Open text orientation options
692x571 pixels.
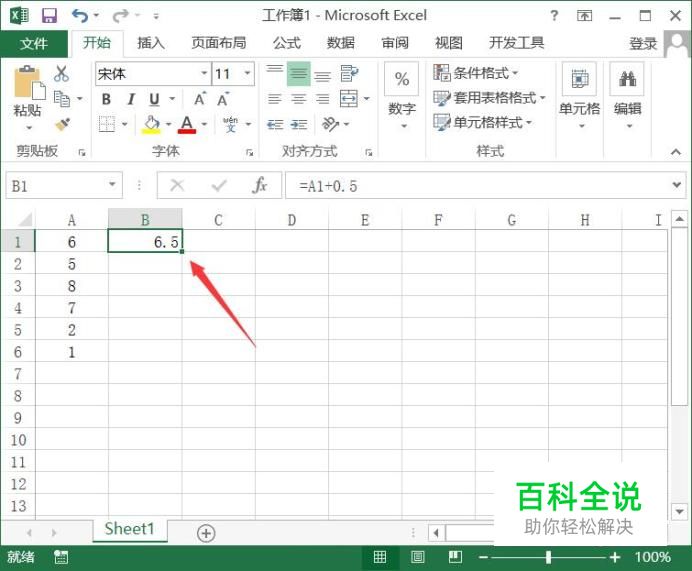pos(335,124)
